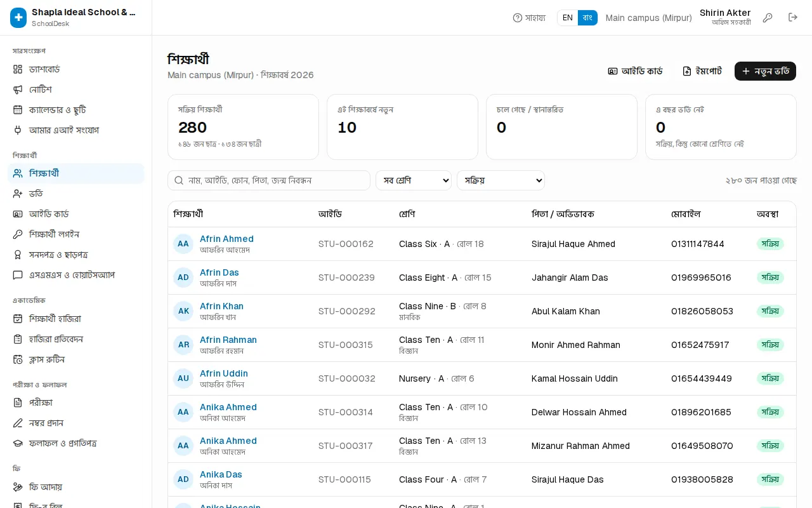Click আইডি কার্ড header button

click(635, 71)
